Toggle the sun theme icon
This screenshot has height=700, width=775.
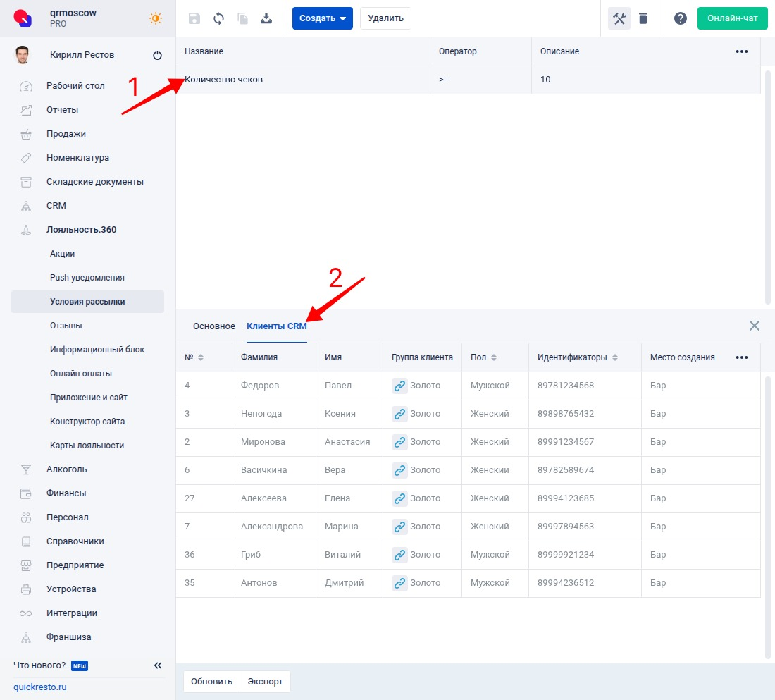(155, 18)
